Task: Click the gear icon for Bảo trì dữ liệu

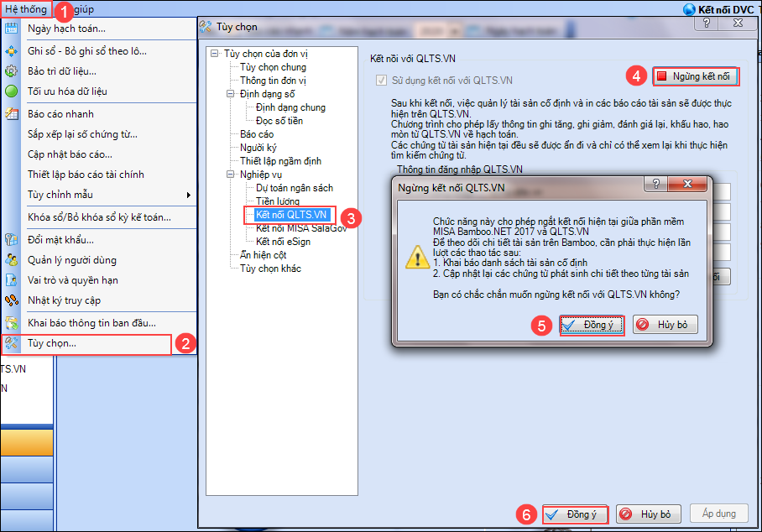Action: [x=11, y=71]
